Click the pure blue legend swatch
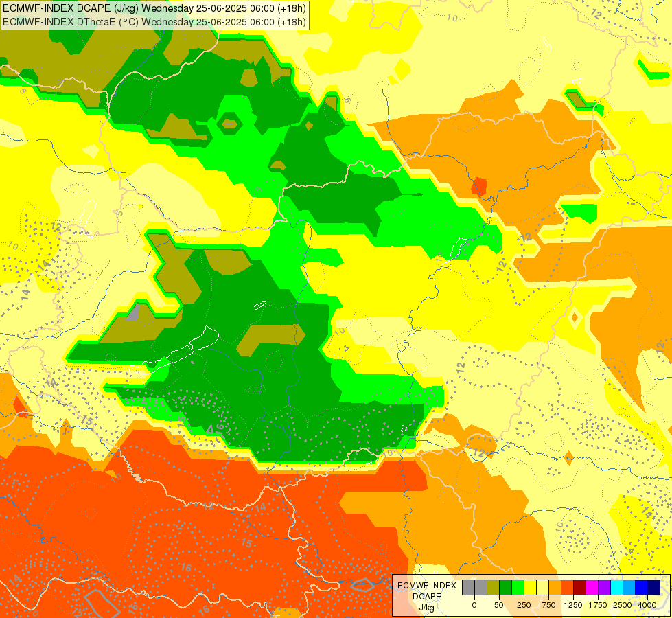Image resolution: width=672 pixels, height=618 pixels. pos(642,588)
